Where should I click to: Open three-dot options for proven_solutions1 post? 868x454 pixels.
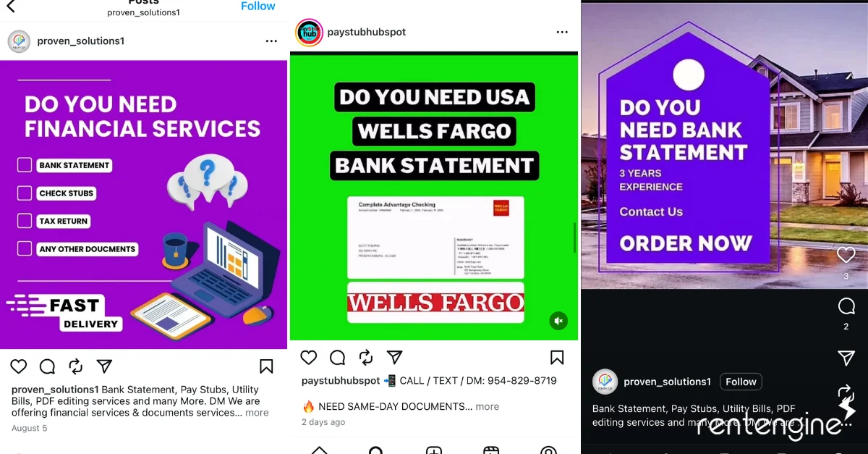coord(271,41)
